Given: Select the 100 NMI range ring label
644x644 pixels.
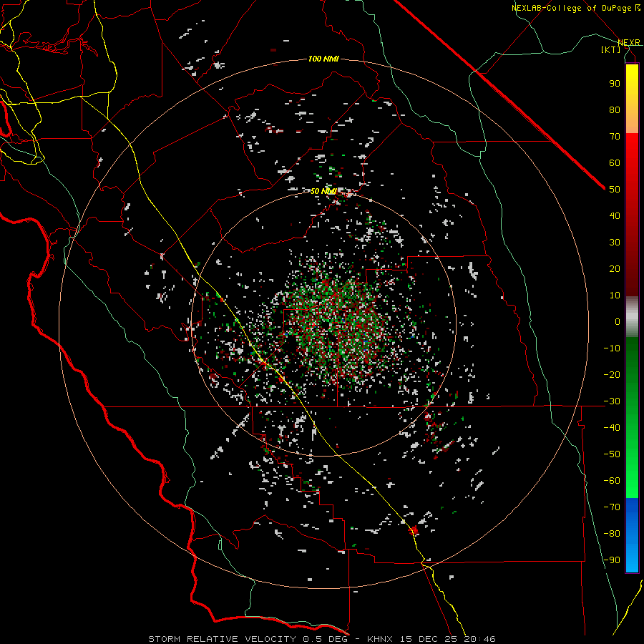Looking at the screenshot, I should (x=323, y=59).
